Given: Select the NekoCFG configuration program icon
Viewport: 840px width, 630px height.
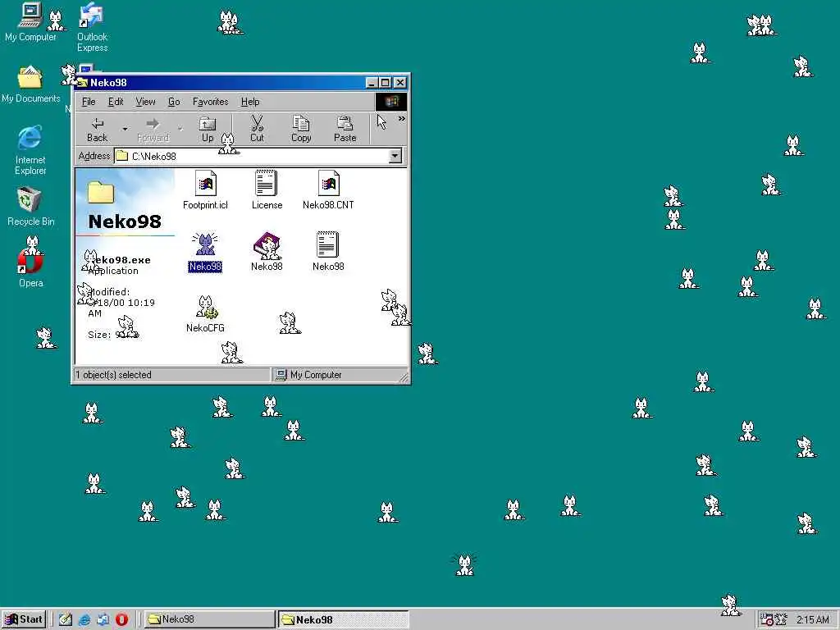Looking at the screenshot, I should 205,314.
